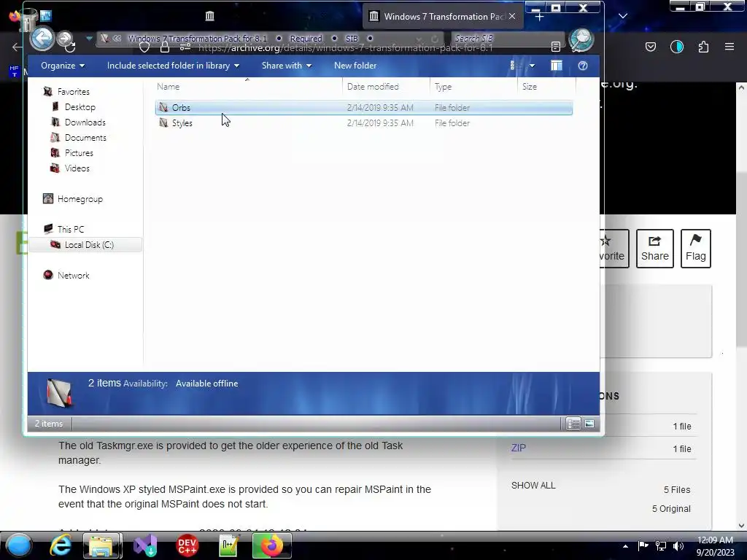Show hidden tray icons arrow
Viewport: 747px width, 560px height.
(x=625, y=545)
